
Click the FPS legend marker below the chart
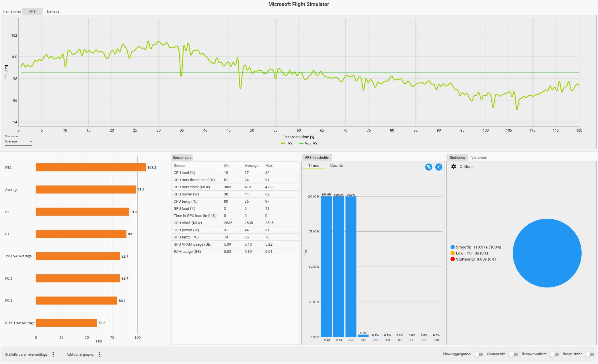[x=283, y=143]
